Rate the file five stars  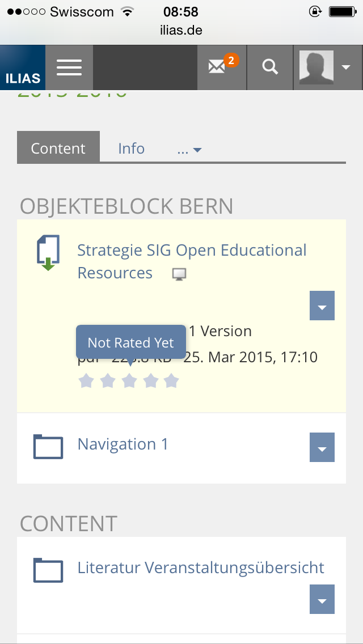(171, 381)
